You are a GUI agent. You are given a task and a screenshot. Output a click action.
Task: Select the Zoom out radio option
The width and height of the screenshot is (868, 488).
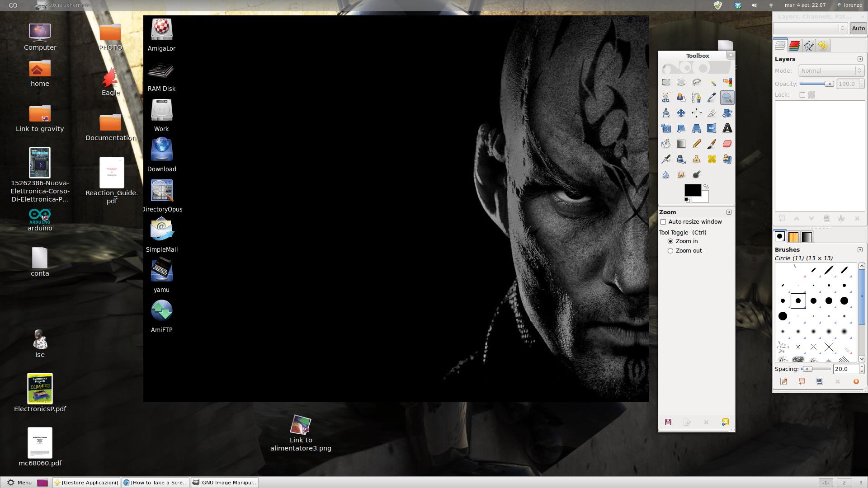tap(670, 251)
